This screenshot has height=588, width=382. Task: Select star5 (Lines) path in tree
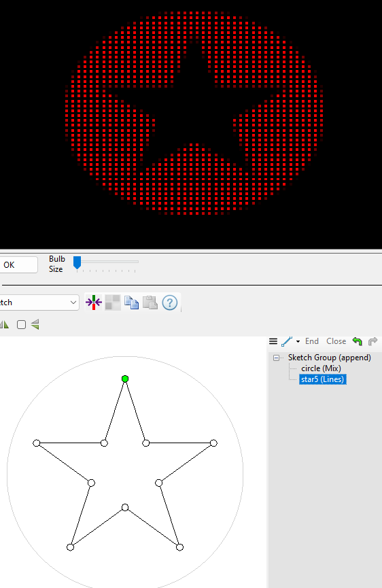pyautogui.click(x=322, y=379)
